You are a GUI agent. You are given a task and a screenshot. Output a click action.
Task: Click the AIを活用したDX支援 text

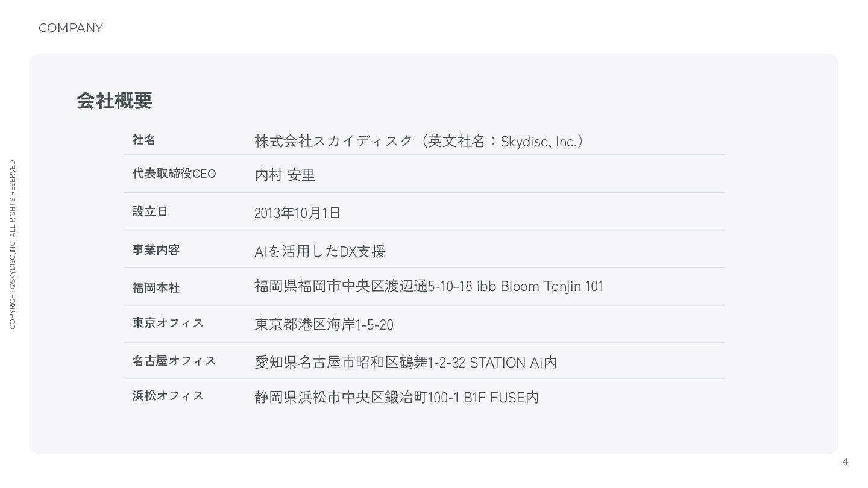(319, 251)
